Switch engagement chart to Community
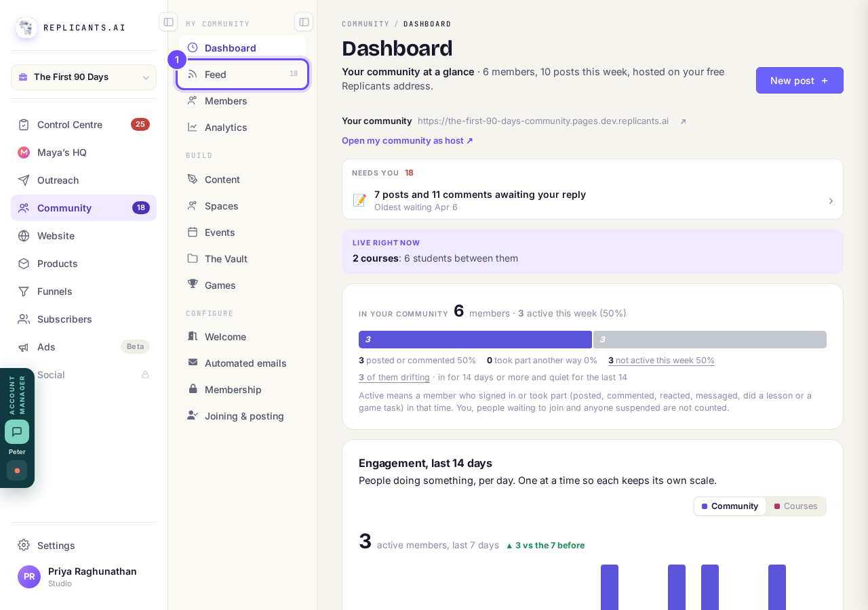The image size is (868, 610). click(x=730, y=506)
